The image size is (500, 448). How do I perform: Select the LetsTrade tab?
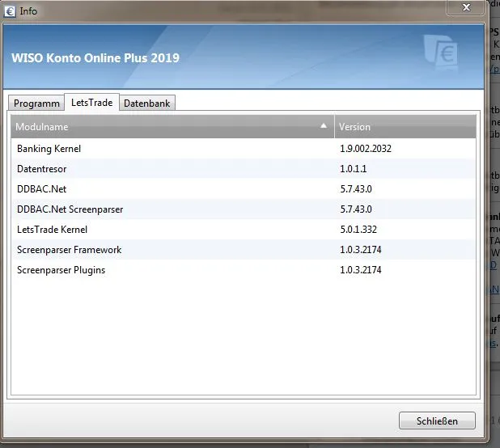pos(91,102)
